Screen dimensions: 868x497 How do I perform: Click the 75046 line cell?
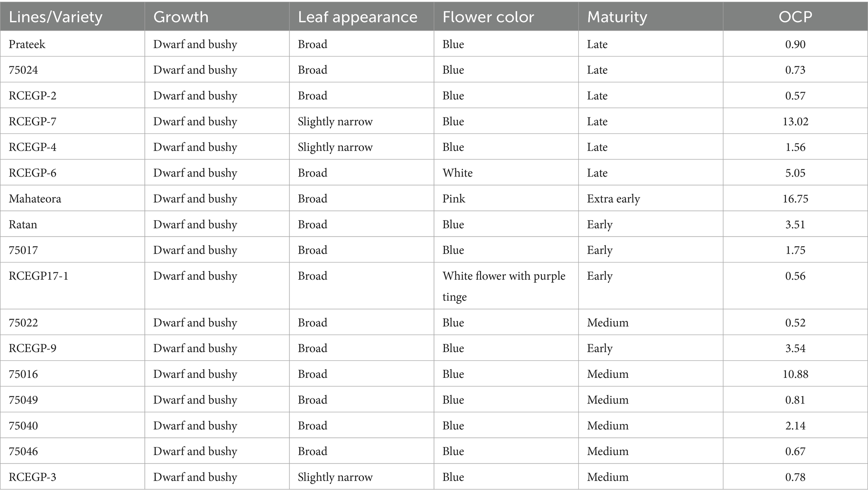[x=24, y=451]
